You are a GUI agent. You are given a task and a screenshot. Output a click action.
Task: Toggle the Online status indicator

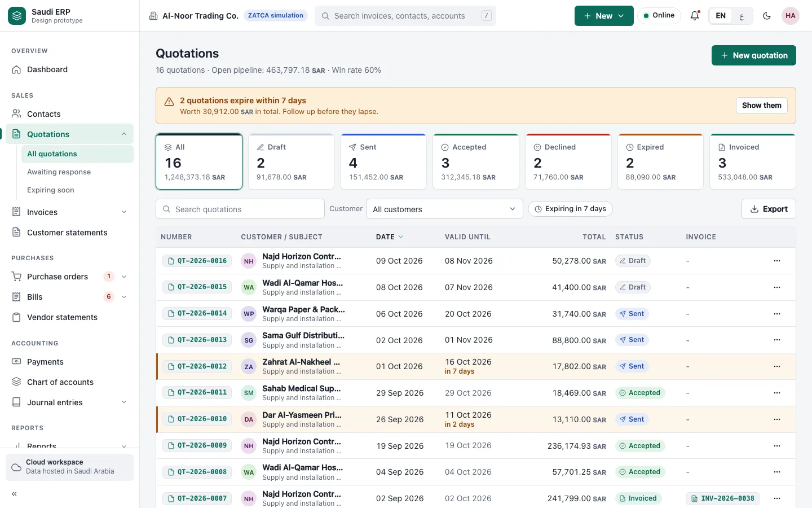point(659,16)
